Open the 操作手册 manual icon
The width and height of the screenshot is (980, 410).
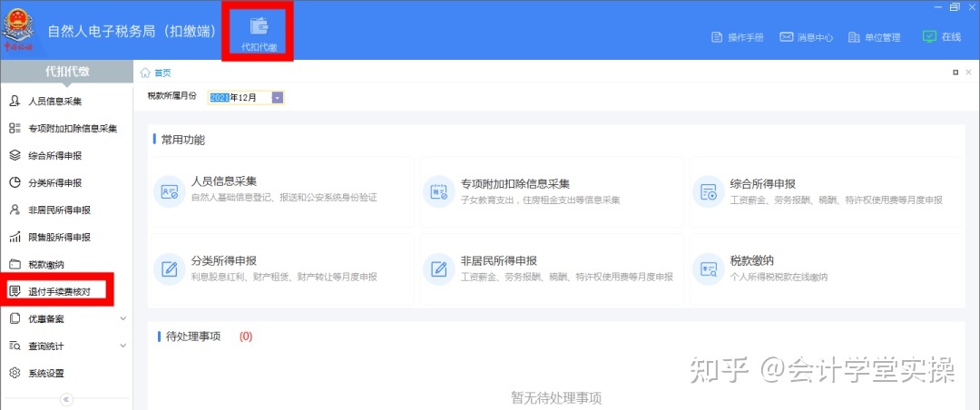[717, 37]
